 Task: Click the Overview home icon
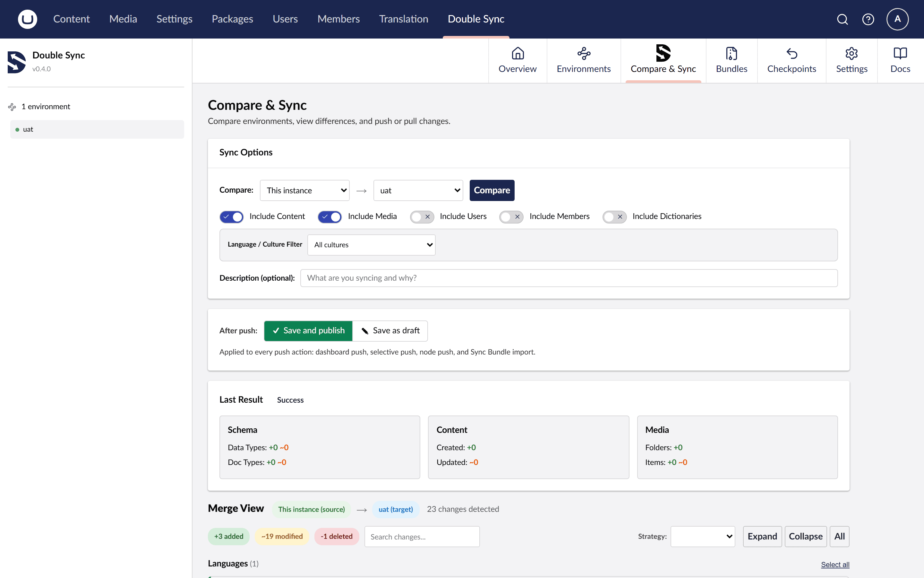coord(518,53)
